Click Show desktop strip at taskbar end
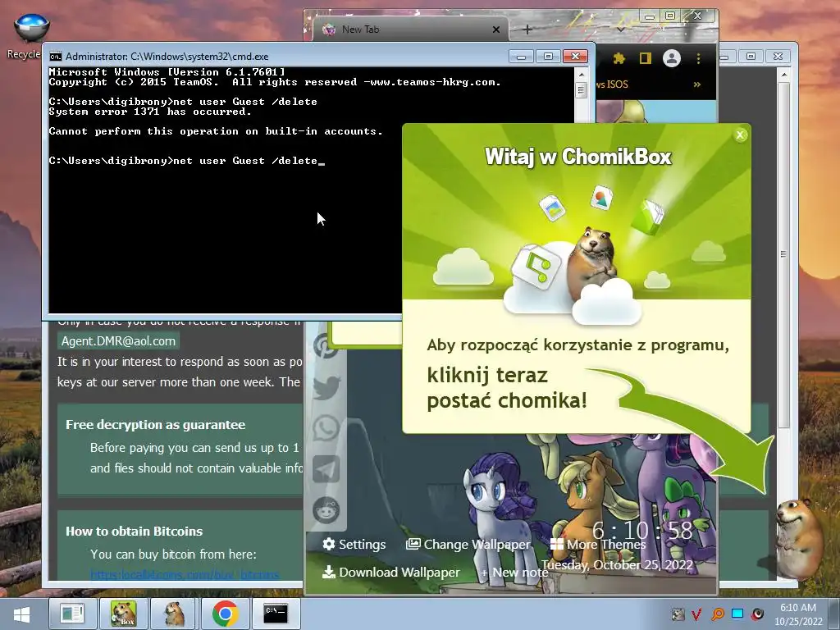 [836, 614]
